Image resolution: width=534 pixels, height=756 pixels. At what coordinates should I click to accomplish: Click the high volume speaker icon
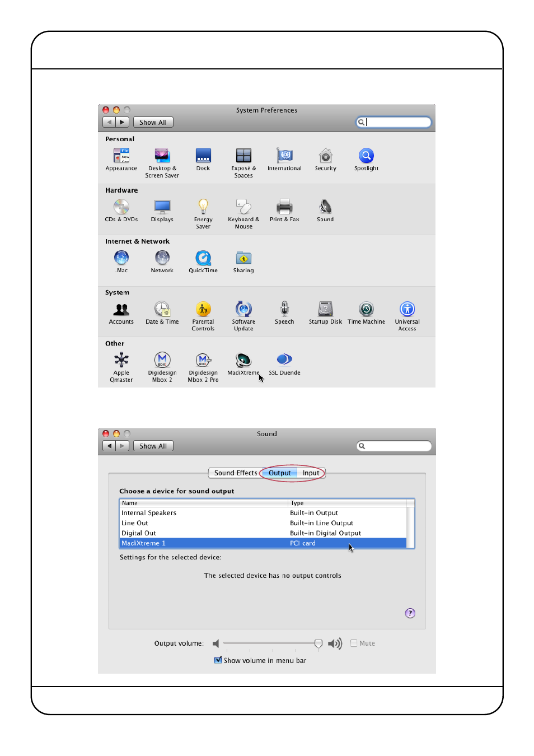click(335, 644)
